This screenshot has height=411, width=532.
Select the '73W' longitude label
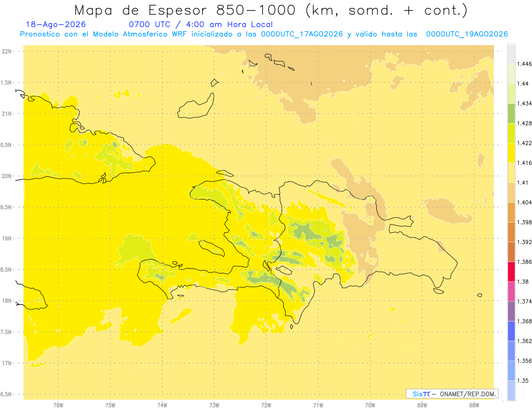tap(214, 405)
